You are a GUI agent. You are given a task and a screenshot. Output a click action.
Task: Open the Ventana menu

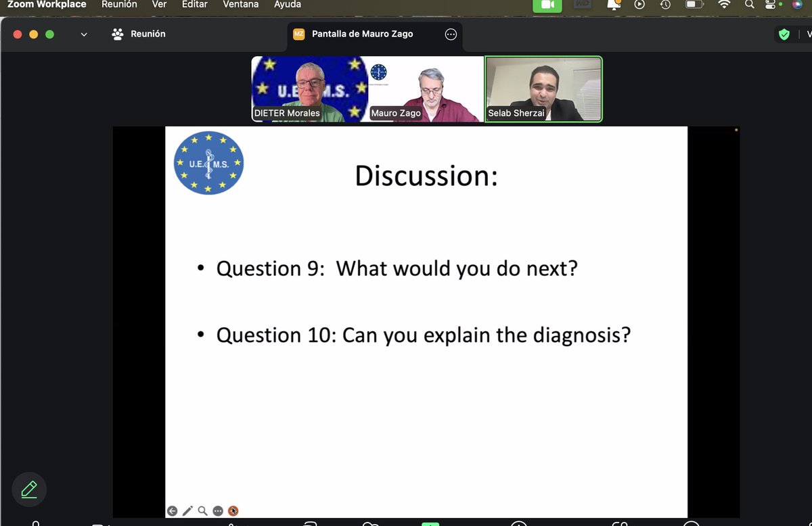[x=241, y=5]
